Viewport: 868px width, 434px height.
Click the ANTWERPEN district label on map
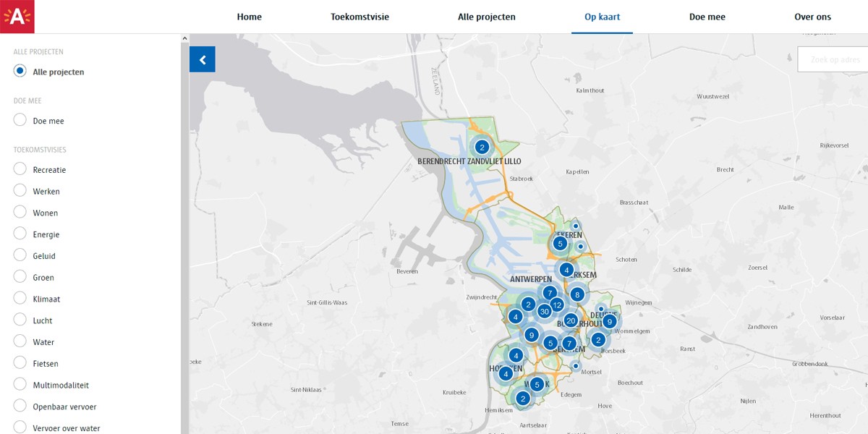pyautogui.click(x=531, y=279)
